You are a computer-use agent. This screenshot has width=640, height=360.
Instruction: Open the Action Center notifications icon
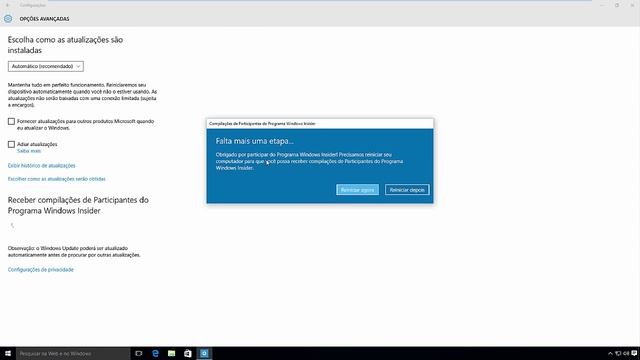pos(634,353)
